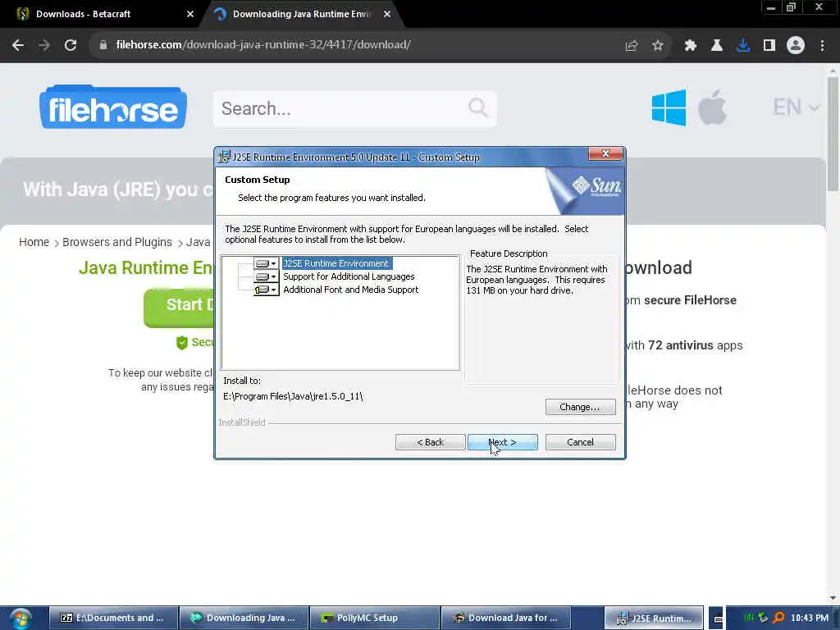Image resolution: width=840 pixels, height=630 pixels.
Task: Click Next in the Java setup dialog
Action: point(503,442)
